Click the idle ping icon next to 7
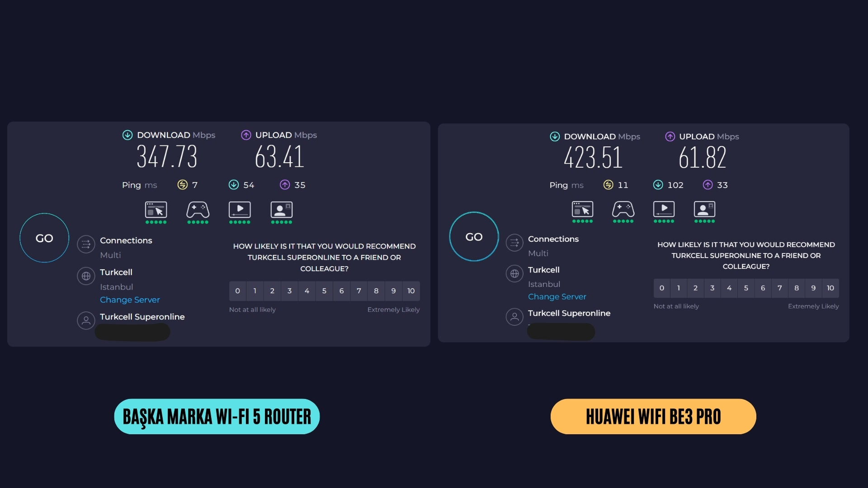The height and width of the screenshot is (488, 868). tap(182, 184)
